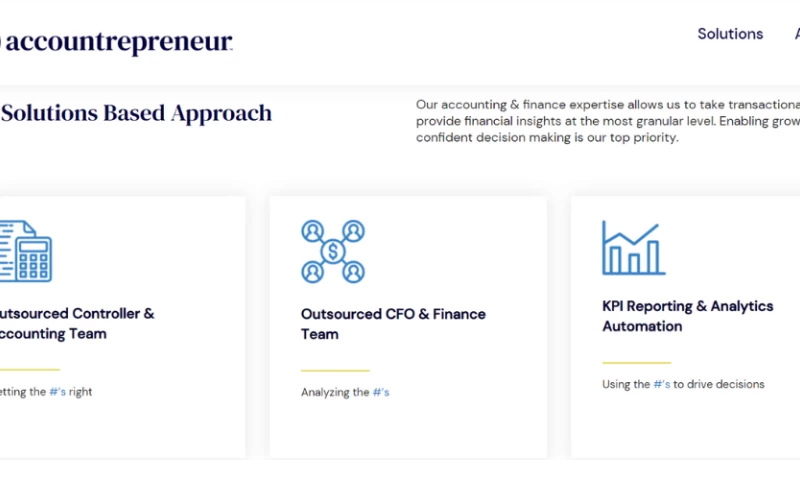
Task: Click "#'s" link in the Controller card
Action: point(59,392)
